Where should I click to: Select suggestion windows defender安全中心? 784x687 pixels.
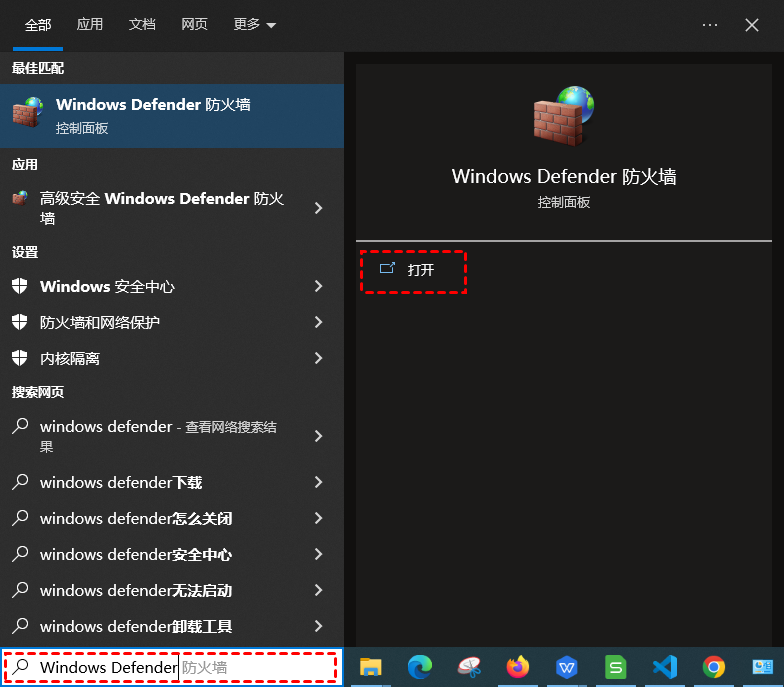click(x=172, y=554)
